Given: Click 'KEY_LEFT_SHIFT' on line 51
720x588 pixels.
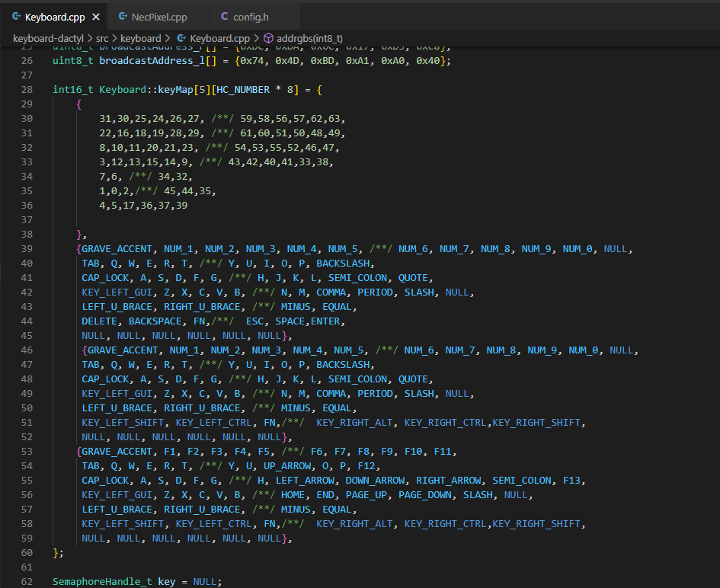Looking at the screenshot, I should pos(123,422).
